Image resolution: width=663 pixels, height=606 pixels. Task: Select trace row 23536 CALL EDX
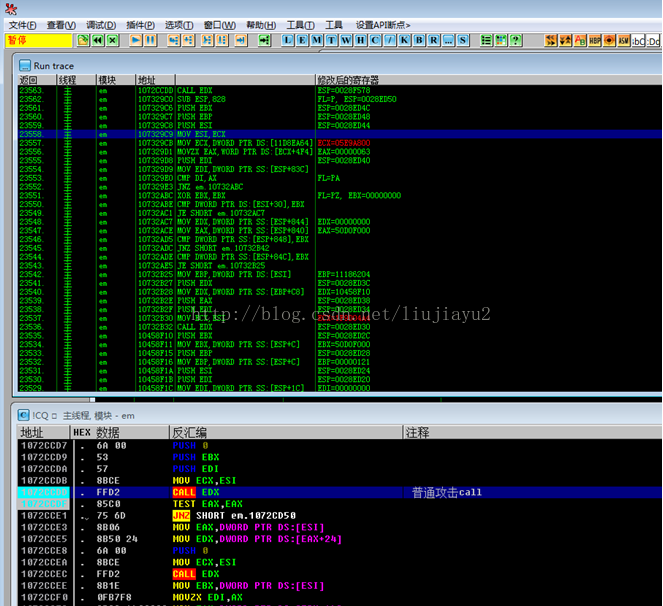click(x=340, y=327)
